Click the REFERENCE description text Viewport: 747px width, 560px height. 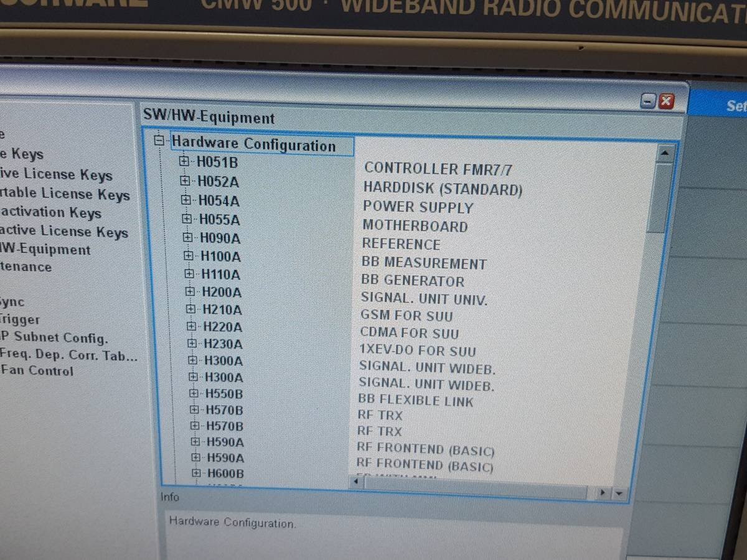pos(402,245)
